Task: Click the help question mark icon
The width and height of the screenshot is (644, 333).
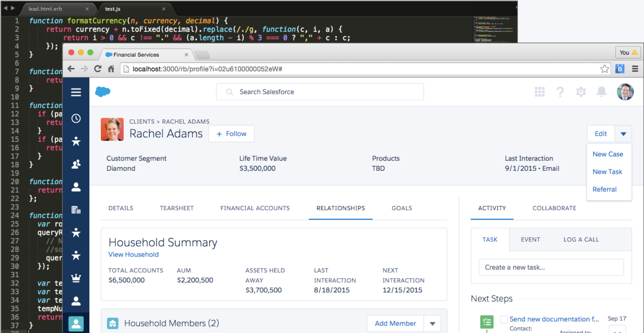Action: 560,92
